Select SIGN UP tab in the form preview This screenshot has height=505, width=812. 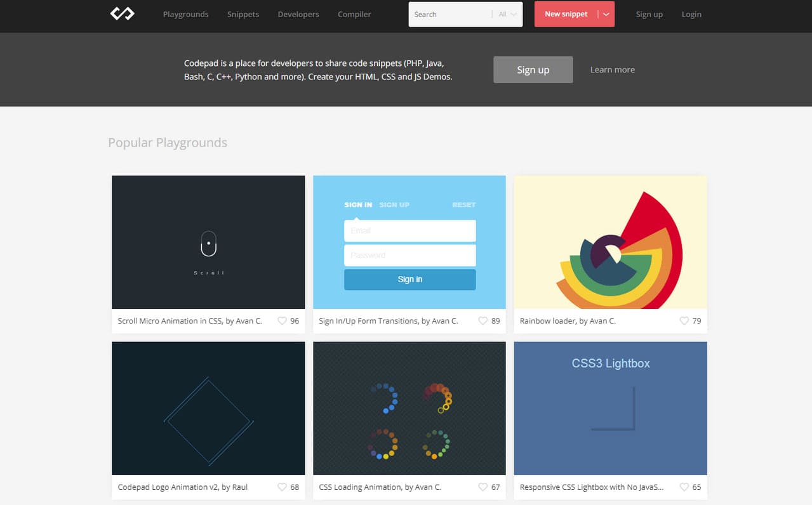[394, 205]
